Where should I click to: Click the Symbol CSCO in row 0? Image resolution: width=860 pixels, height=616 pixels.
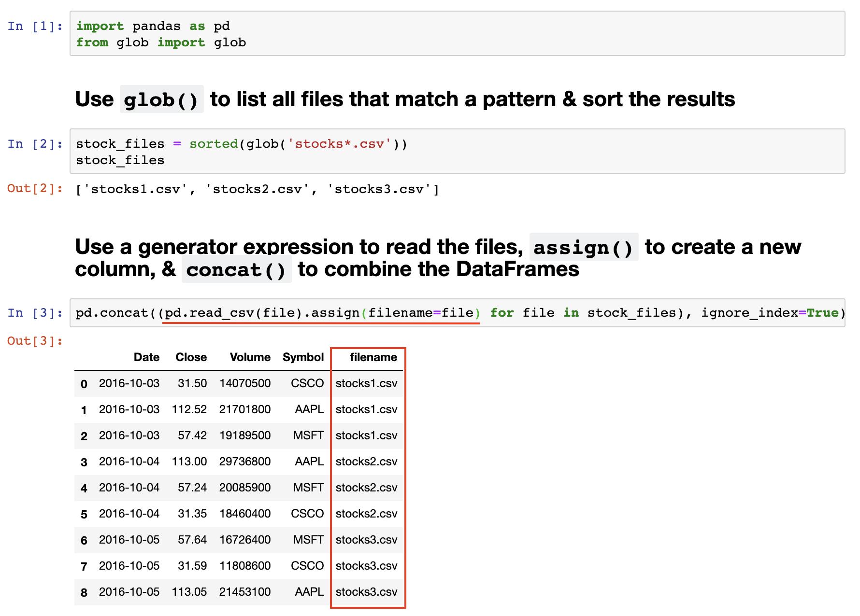pos(307,383)
